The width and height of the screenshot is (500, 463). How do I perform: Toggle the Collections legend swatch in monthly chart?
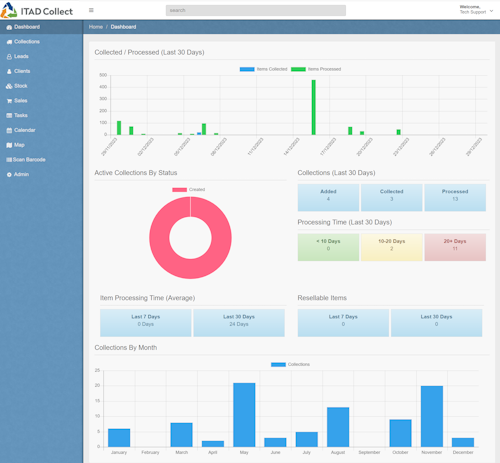pos(278,365)
